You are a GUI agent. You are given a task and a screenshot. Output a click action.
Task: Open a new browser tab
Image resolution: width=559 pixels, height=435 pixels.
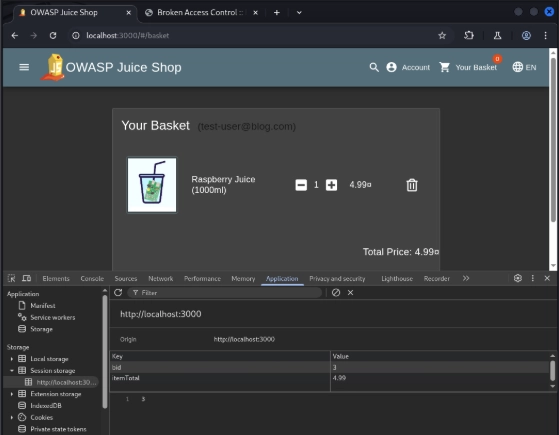pyautogui.click(x=277, y=12)
